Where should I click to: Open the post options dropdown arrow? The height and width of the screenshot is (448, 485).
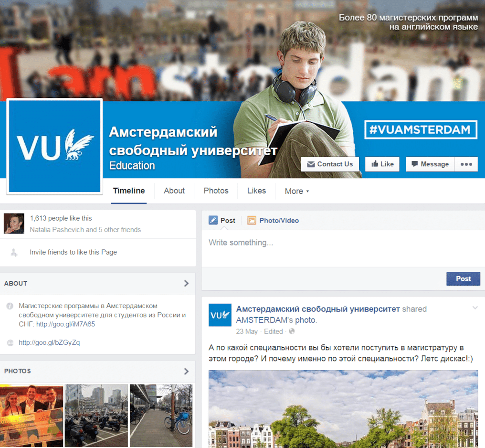[475, 308]
